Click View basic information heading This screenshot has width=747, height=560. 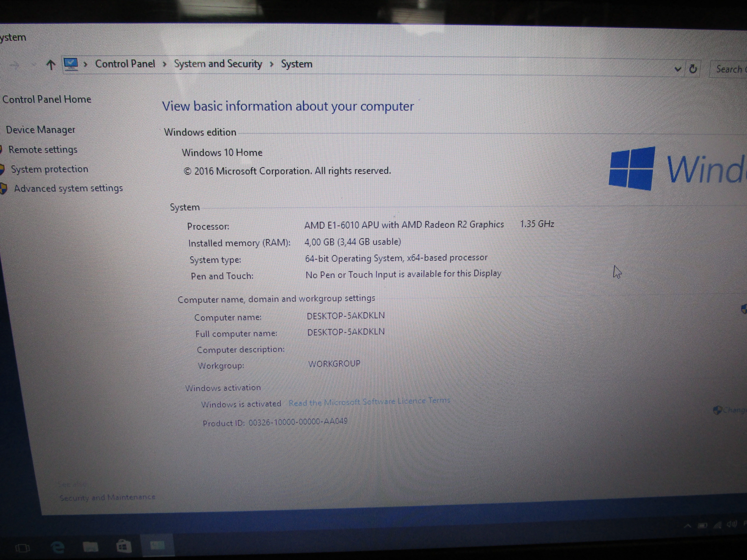coord(288,106)
